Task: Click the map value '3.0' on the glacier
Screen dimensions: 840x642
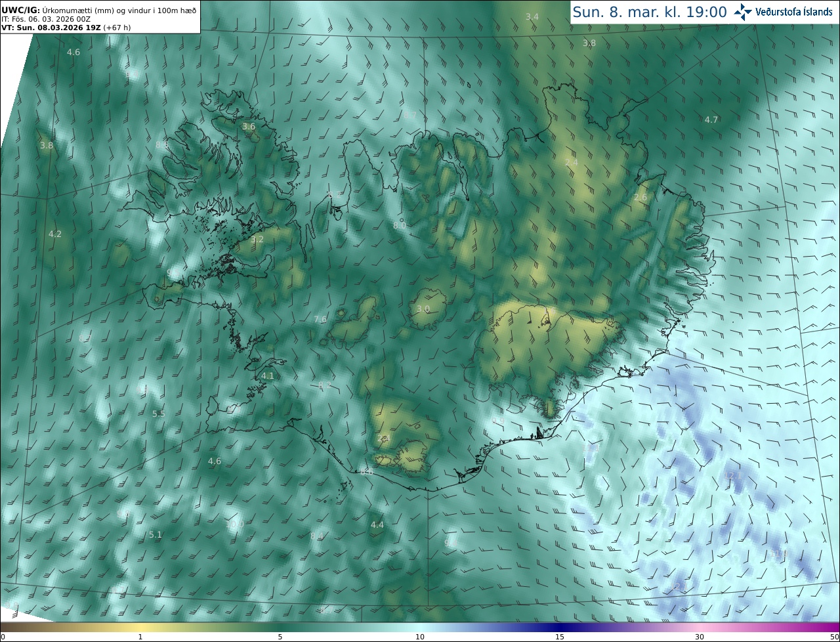Action: click(x=423, y=309)
